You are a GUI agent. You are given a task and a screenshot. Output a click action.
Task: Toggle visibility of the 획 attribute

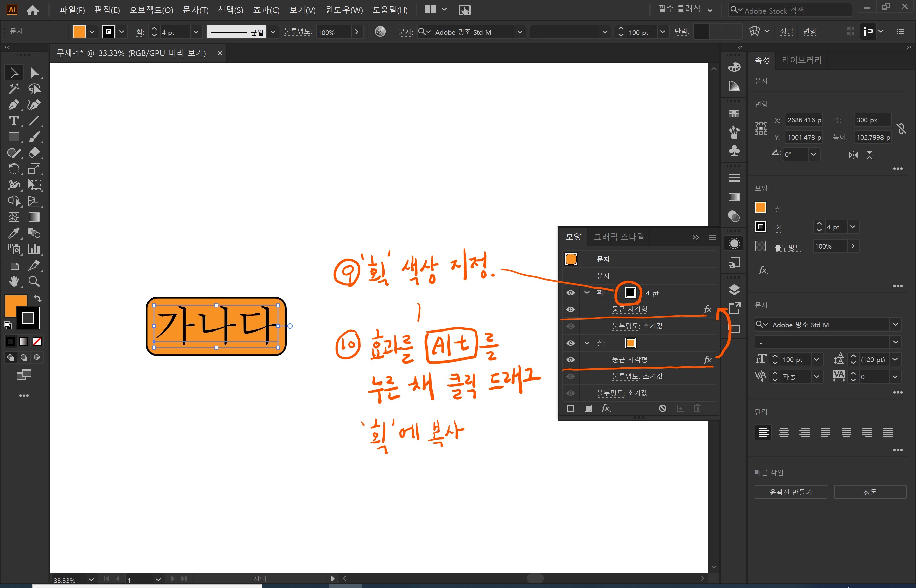570,293
